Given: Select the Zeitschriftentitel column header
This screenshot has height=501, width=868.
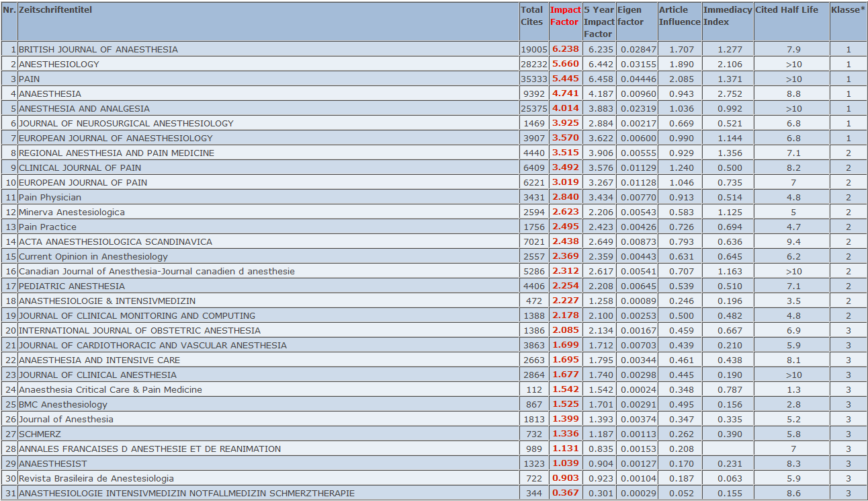Looking at the screenshot, I should (55, 10).
